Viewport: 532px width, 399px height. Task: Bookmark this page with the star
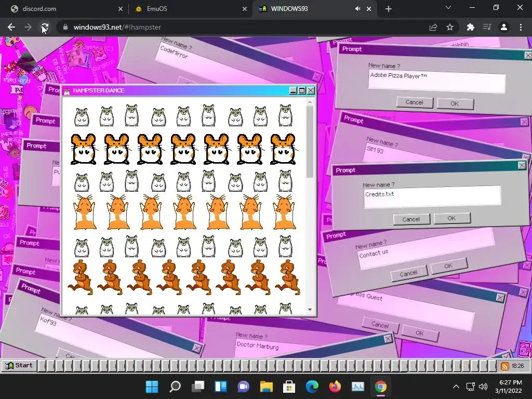coord(450,27)
